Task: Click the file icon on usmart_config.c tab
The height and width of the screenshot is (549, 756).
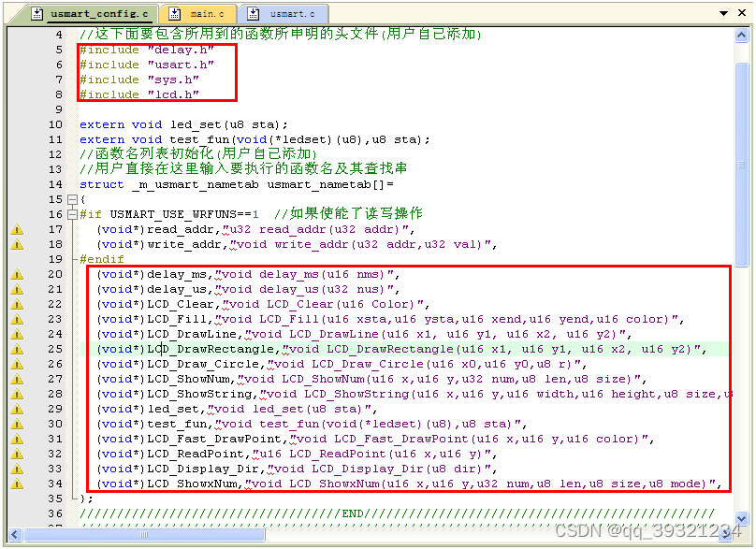Action: [37, 14]
